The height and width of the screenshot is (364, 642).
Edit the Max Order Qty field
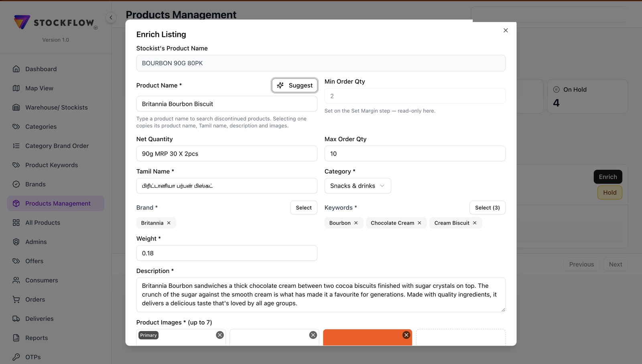(415, 154)
